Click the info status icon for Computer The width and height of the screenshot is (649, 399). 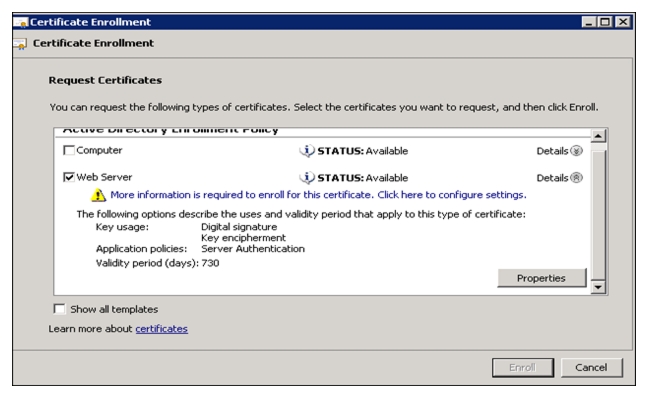click(307, 151)
